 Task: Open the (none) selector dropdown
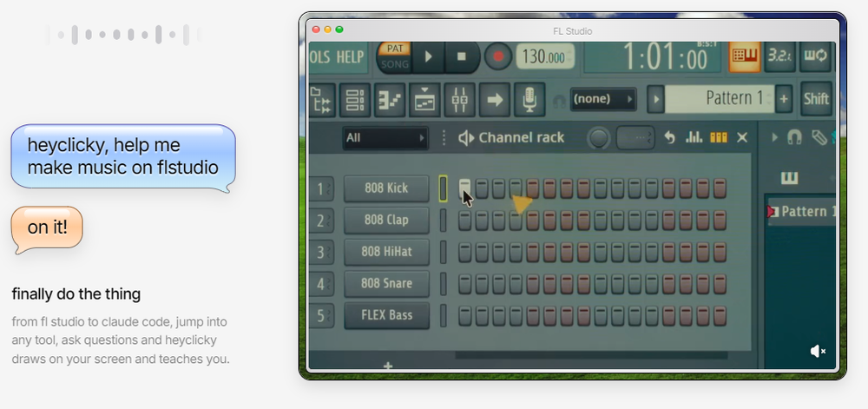click(603, 100)
